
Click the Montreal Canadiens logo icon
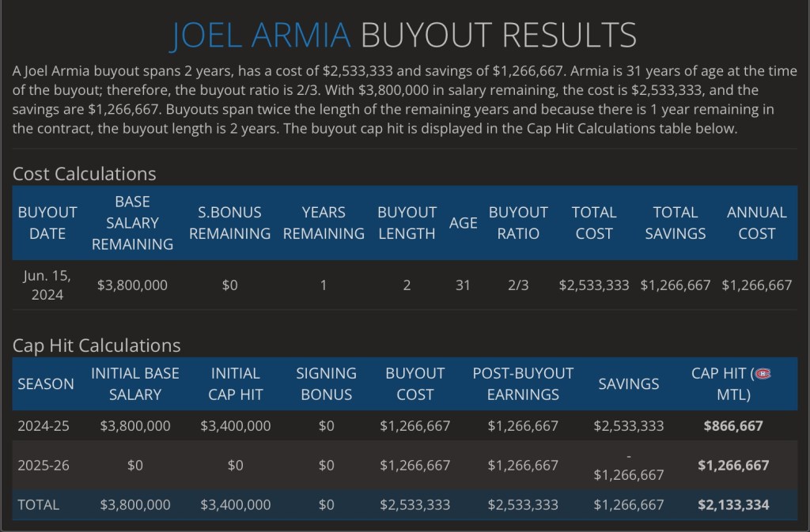[763, 373]
